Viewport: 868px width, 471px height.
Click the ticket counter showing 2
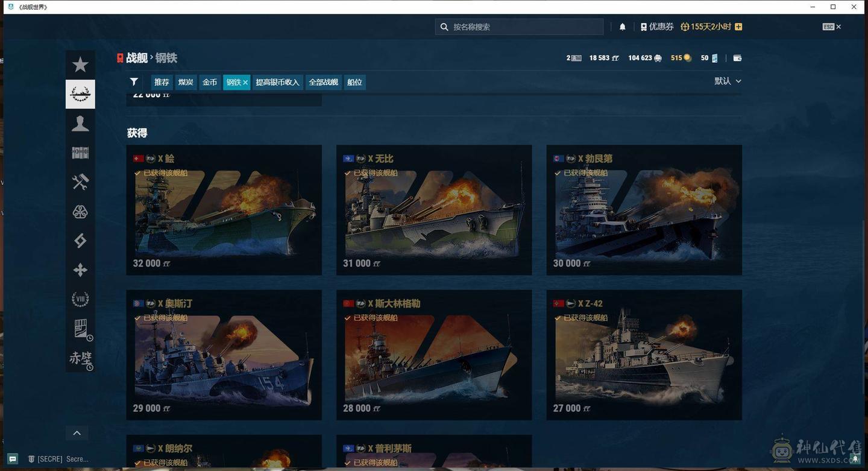pos(574,58)
